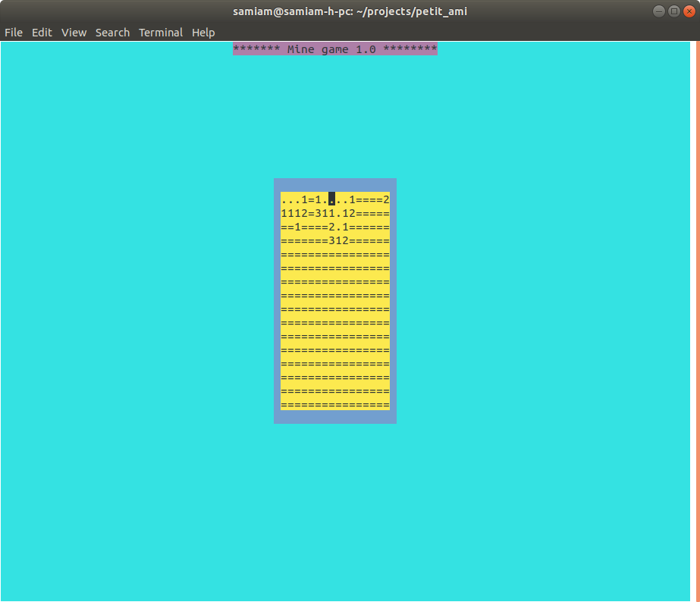Screen dimensions: 700x602
Task: Click the window title 'samiam@samiam-h-pc: ~/projects/petit_ami'
Action: (x=350, y=11)
